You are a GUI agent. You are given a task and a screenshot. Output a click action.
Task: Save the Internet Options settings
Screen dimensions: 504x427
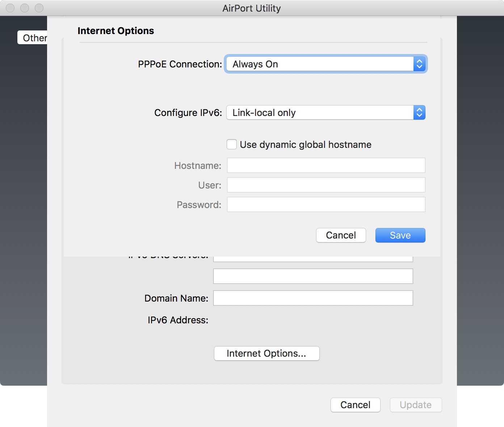click(x=400, y=235)
